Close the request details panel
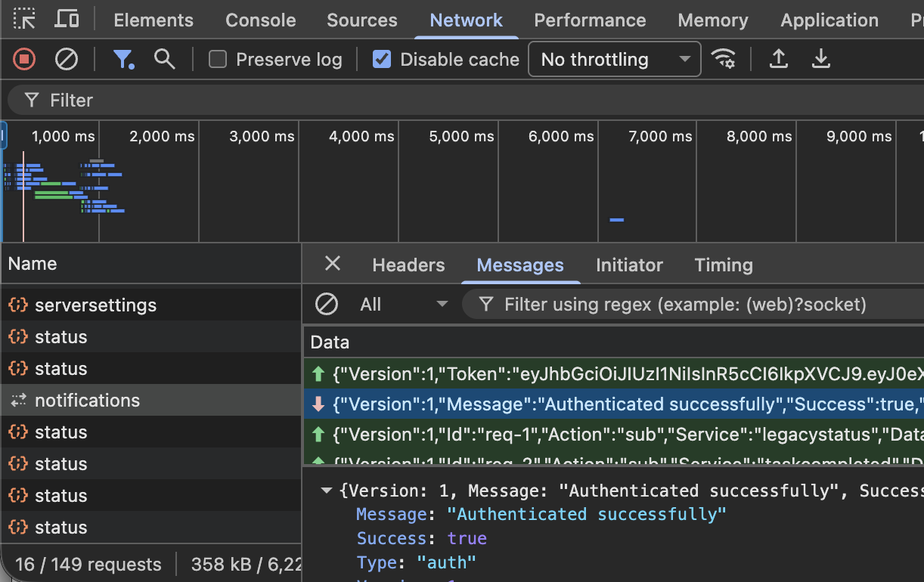This screenshot has height=582, width=924. (x=332, y=264)
